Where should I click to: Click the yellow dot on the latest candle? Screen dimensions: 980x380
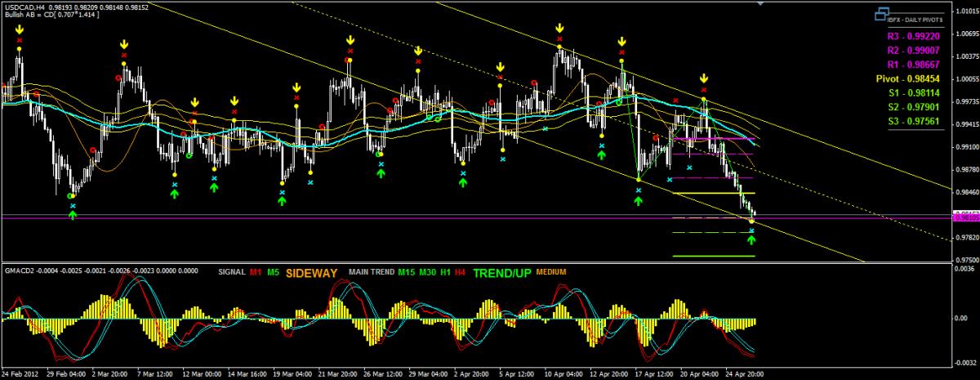click(752, 221)
